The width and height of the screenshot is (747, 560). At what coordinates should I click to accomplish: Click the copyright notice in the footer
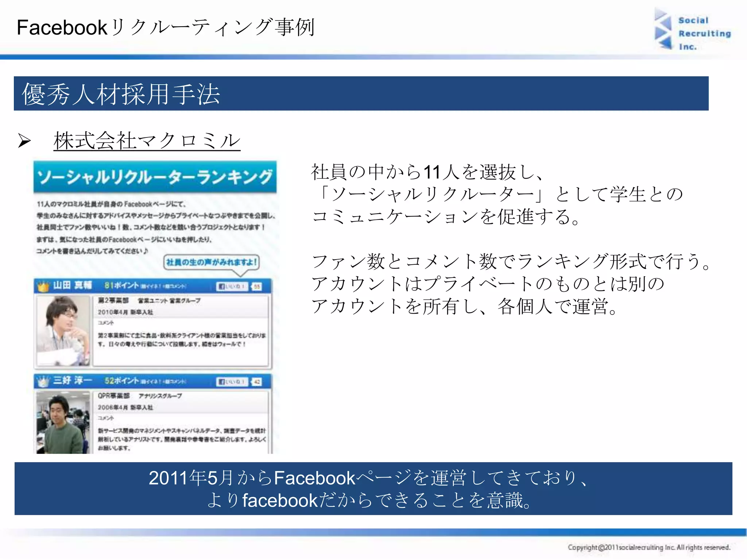pyautogui.click(x=649, y=547)
